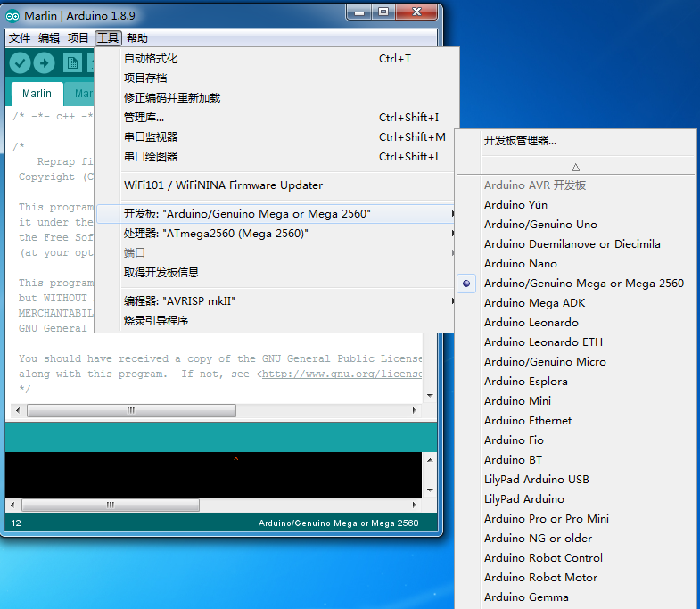Open 开发板管理器... boards manager
700x609 pixels.
(x=576, y=141)
